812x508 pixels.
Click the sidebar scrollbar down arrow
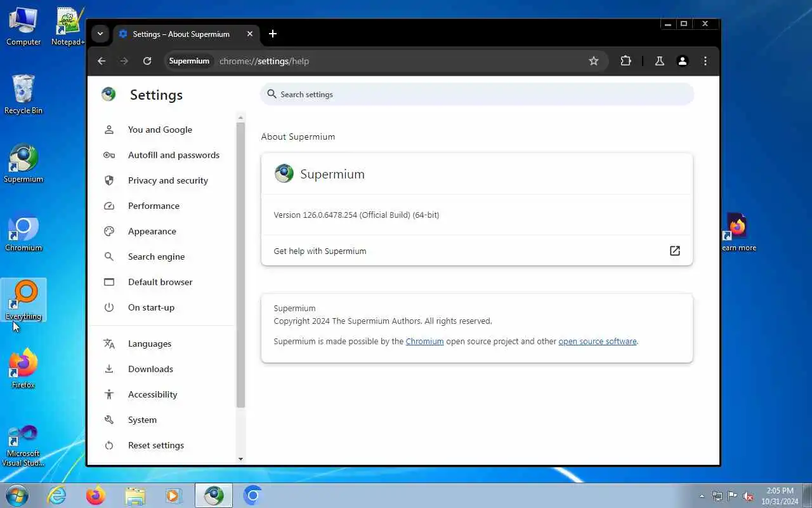coord(240,458)
